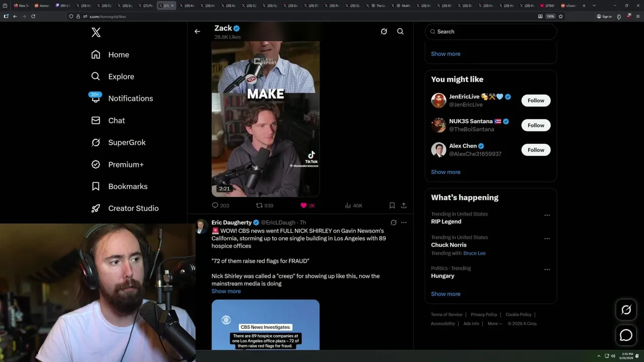Click Show more at top of right panel

tap(445, 54)
